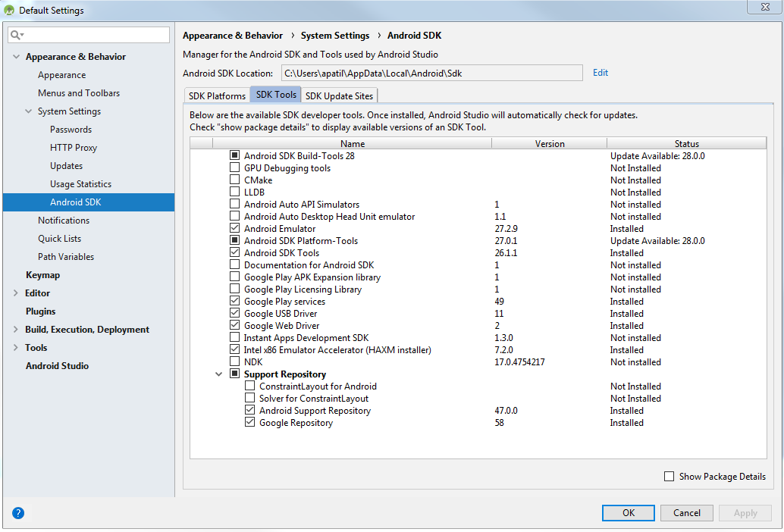Switch to the SDK Platforms tab

(216, 95)
